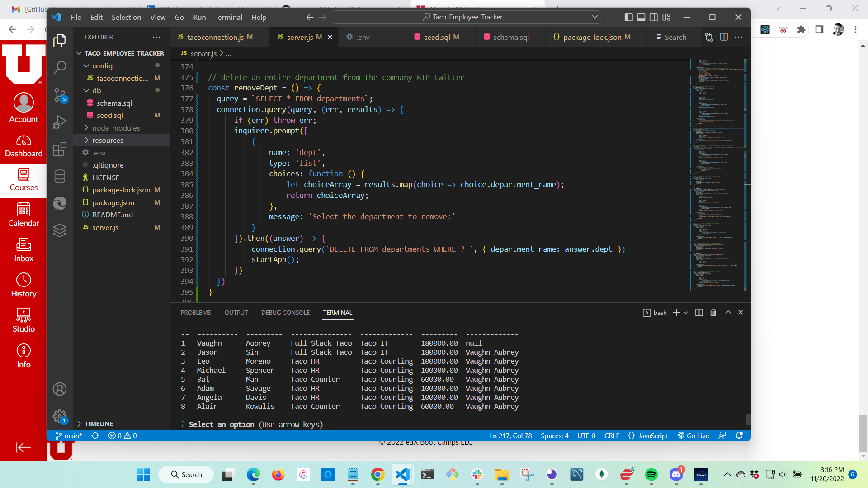Click the Explorer more actions ellipsis
The image size is (868, 488).
[x=156, y=37]
